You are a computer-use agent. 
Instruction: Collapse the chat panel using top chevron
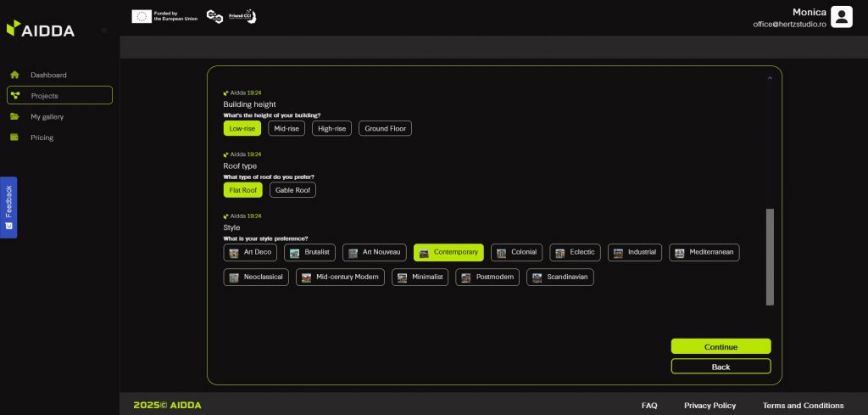(770, 78)
